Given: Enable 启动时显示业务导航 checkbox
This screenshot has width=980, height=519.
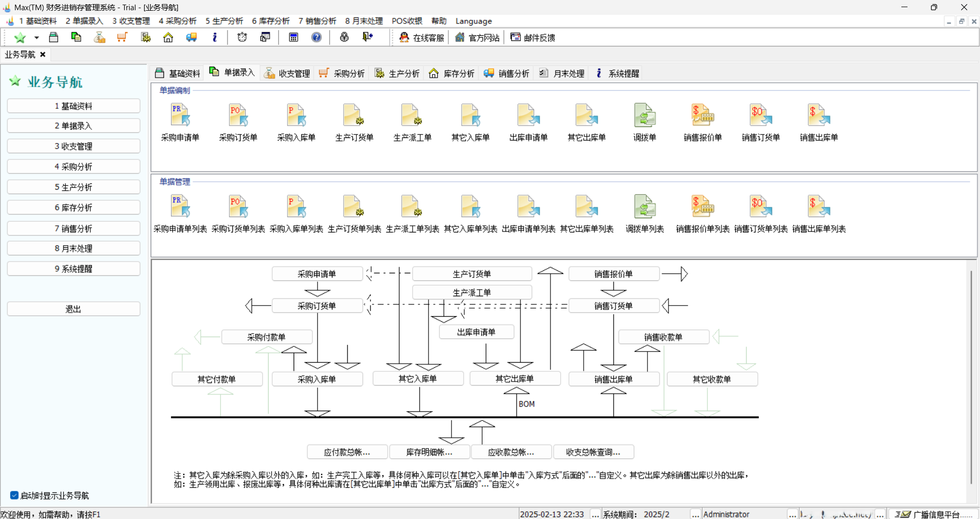Looking at the screenshot, I should 13,494.
